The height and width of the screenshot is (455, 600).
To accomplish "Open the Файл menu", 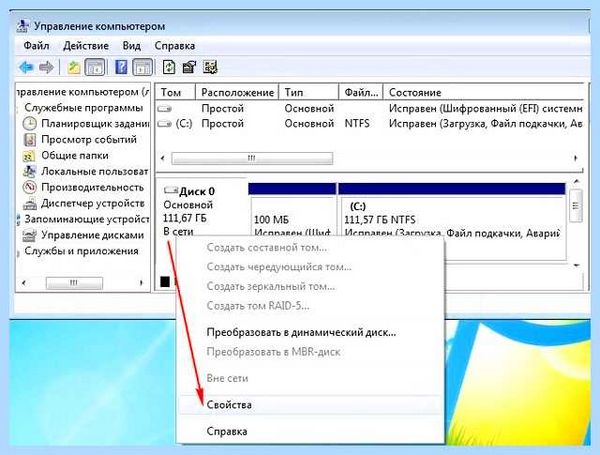I will [36, 46].
